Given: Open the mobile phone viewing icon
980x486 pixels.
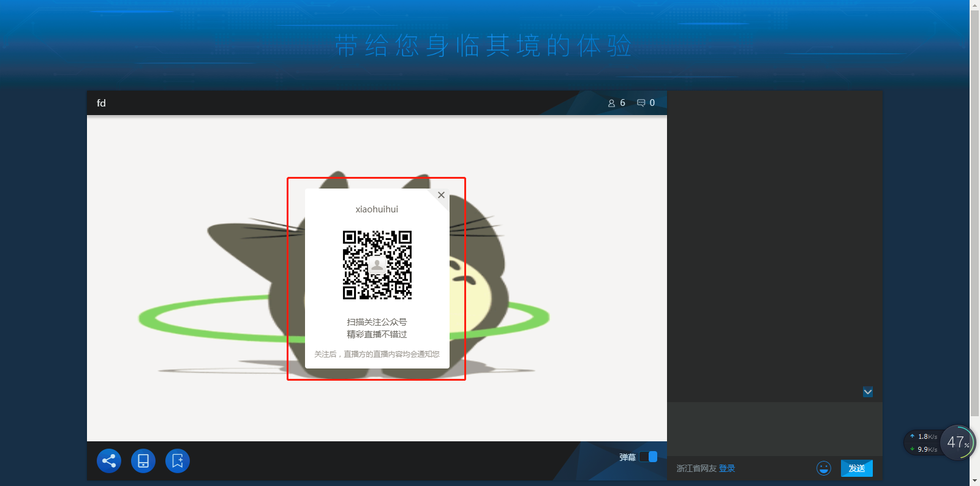Looking at the screenshot, I should click(x=143, y=461).
